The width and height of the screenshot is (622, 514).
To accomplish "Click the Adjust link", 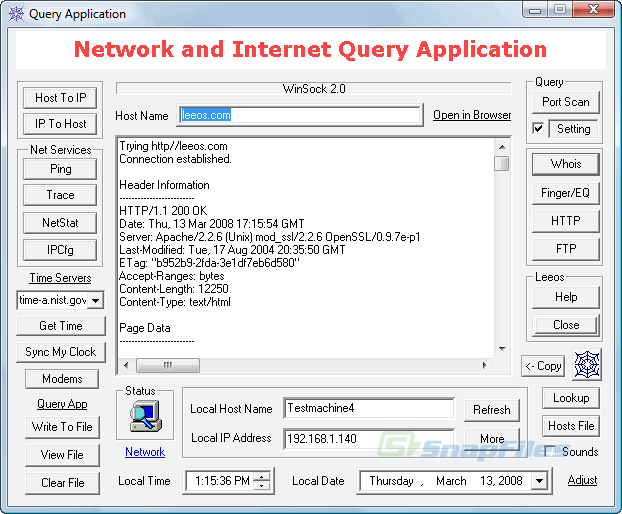I will pyautogui.click(x=582, y=480).
